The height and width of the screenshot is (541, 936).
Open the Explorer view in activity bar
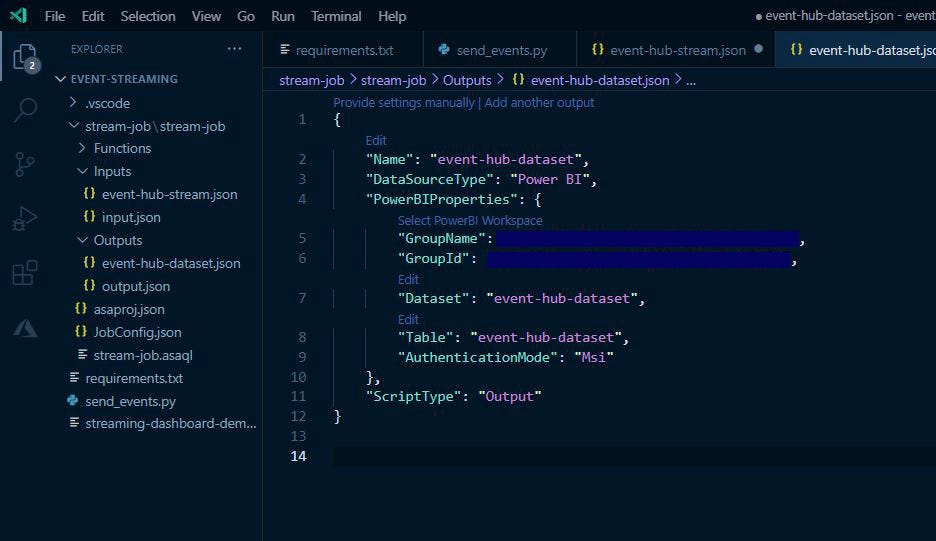[24, 57]
